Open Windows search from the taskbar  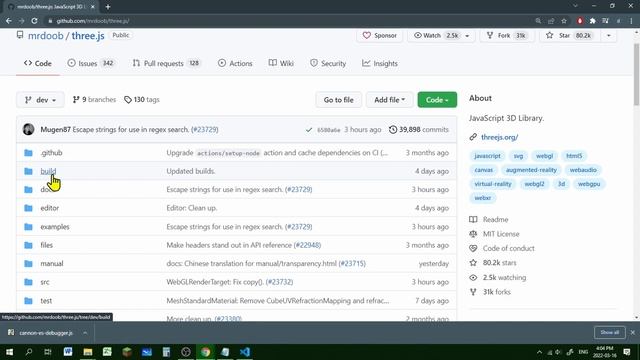pos(29,352)
